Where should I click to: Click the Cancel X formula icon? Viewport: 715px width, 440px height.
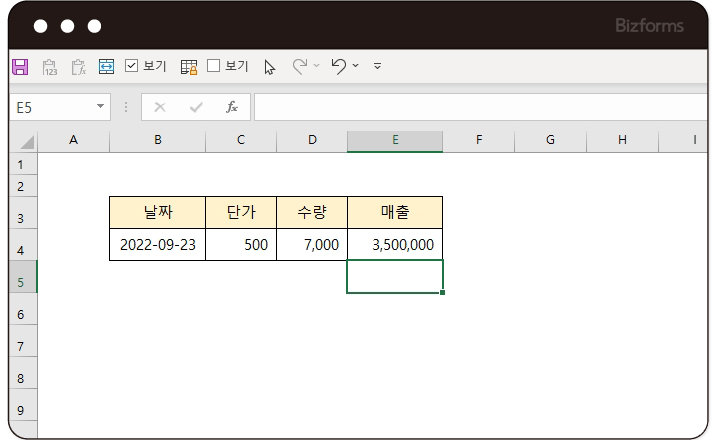(x=160, y=108)
